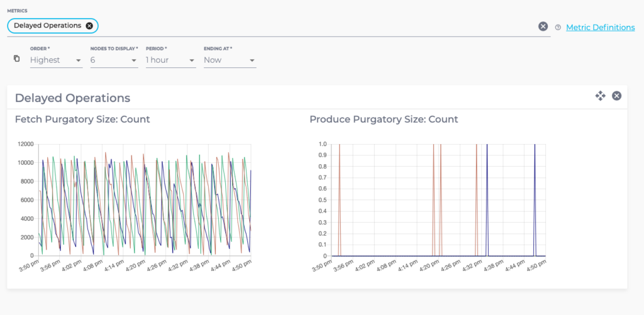Image resolution: width=644 pixels, height=315 pixels.
Task: Click inside the Fetch Purgatory Size line chart
Action: coord(145,200)
